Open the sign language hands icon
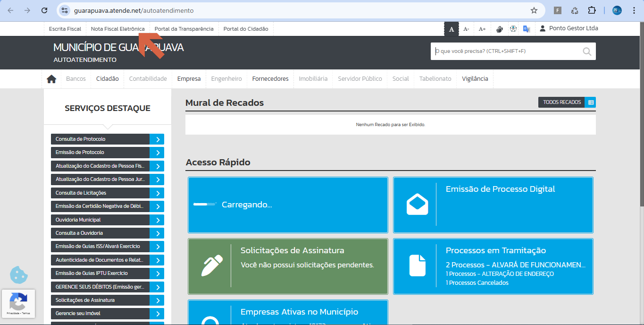Screen dimensions: 644x325 tap(500, 29)
